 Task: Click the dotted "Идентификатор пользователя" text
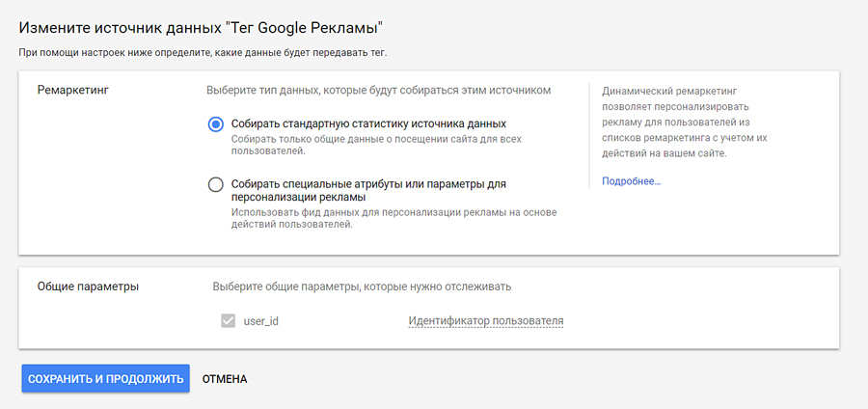pos(485,321)
